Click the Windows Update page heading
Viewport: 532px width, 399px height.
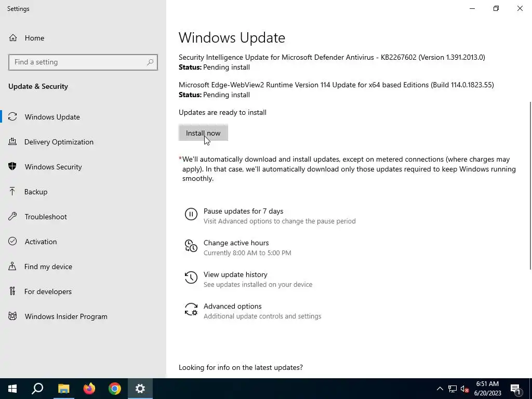tap(232, 37)
